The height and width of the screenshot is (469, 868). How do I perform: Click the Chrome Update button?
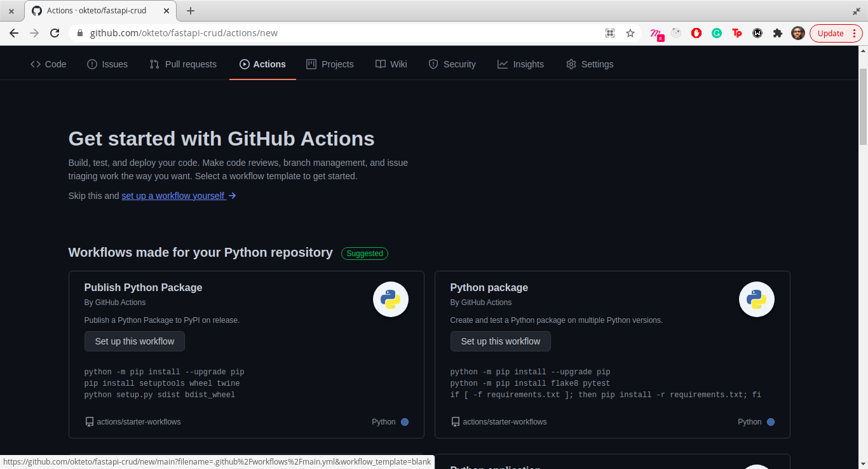coord(831,33)
